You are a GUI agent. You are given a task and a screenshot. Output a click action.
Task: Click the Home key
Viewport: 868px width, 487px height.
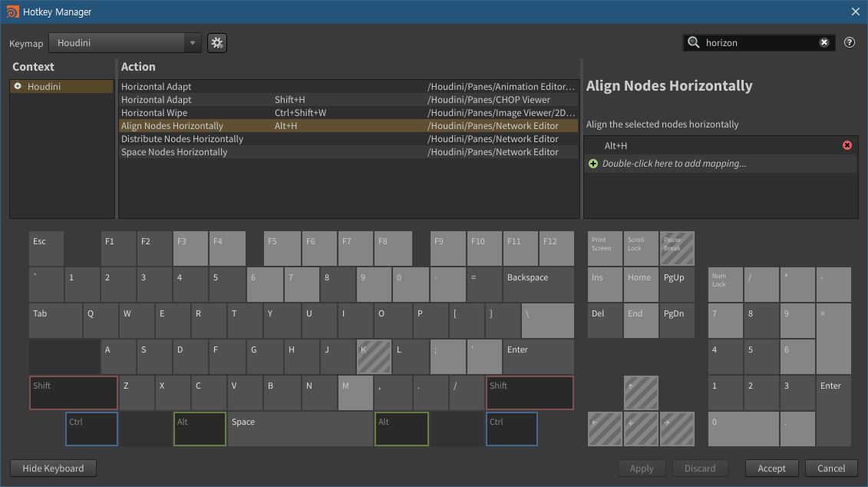pos(641,284)
